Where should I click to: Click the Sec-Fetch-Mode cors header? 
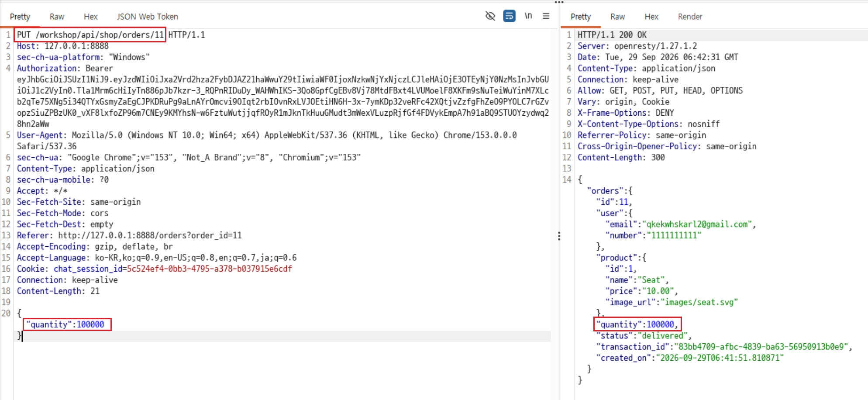pyautogui.click(x=62, y=213)
